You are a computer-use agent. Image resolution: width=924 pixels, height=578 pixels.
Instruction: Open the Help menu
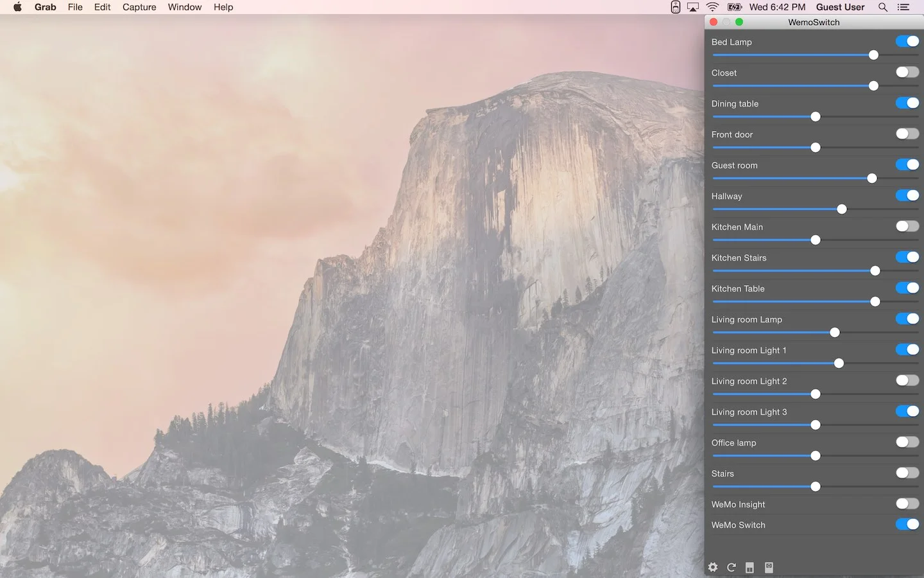223,7
